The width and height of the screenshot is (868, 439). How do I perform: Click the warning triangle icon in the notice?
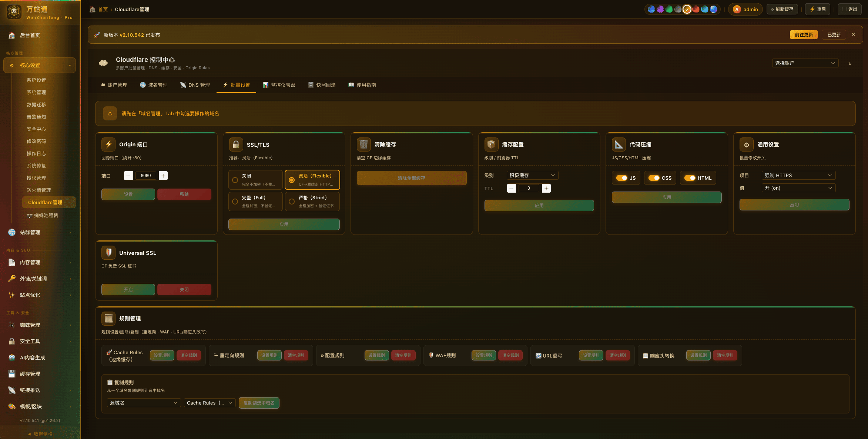tap(110, 113)
